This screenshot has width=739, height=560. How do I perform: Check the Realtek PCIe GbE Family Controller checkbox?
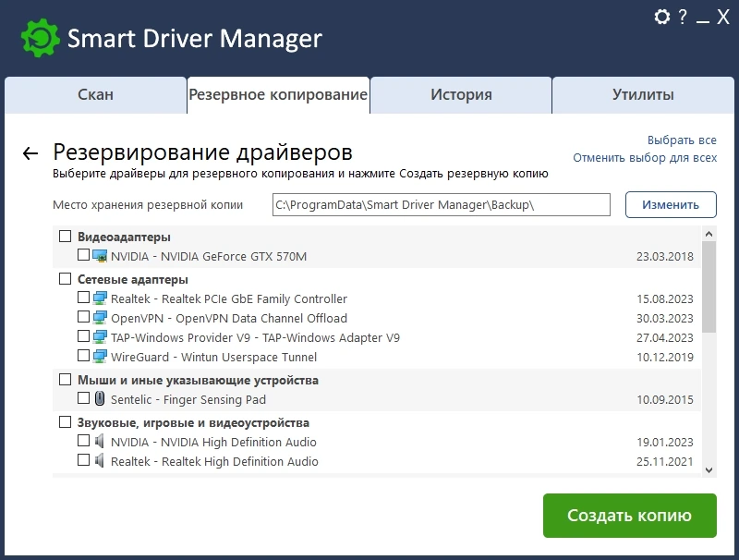click(x=83, y=298)
